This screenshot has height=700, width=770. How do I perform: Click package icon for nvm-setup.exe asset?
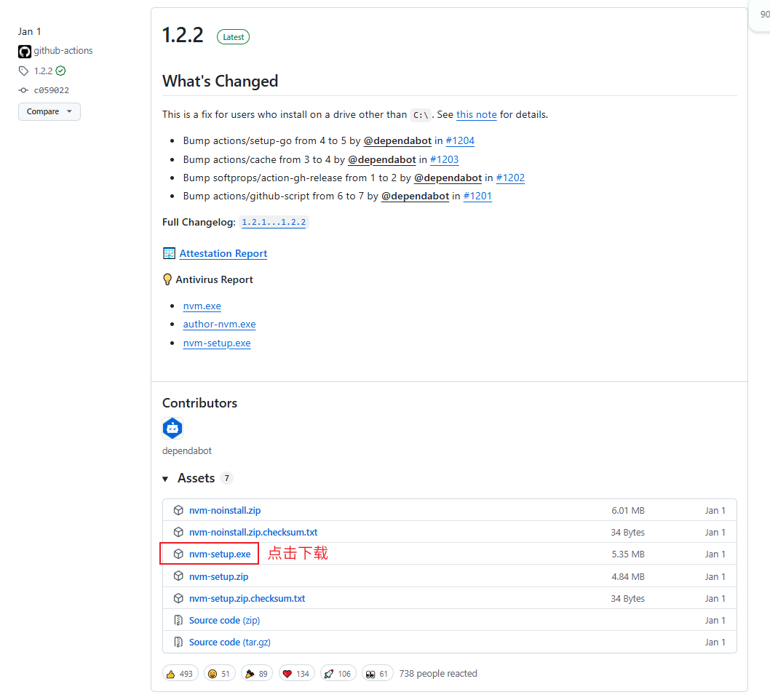pyautogui.click(x=178, y=554)
